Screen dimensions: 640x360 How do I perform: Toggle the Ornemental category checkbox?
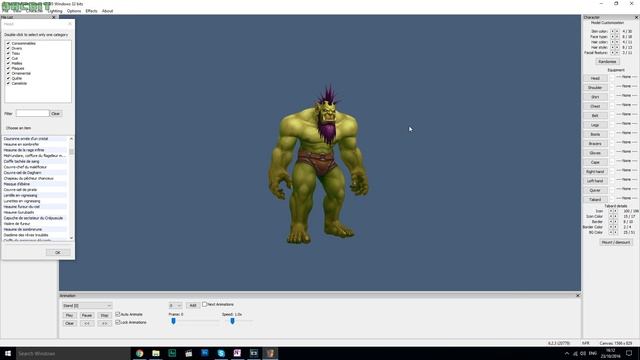point(8,73)
